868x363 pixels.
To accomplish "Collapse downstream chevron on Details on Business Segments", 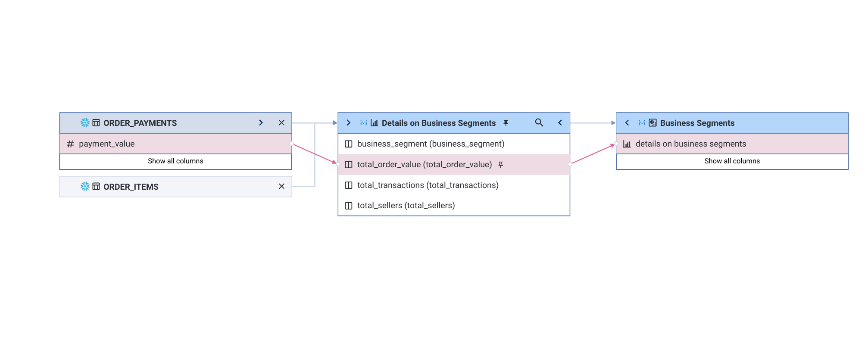I will (x=560, y=123).
